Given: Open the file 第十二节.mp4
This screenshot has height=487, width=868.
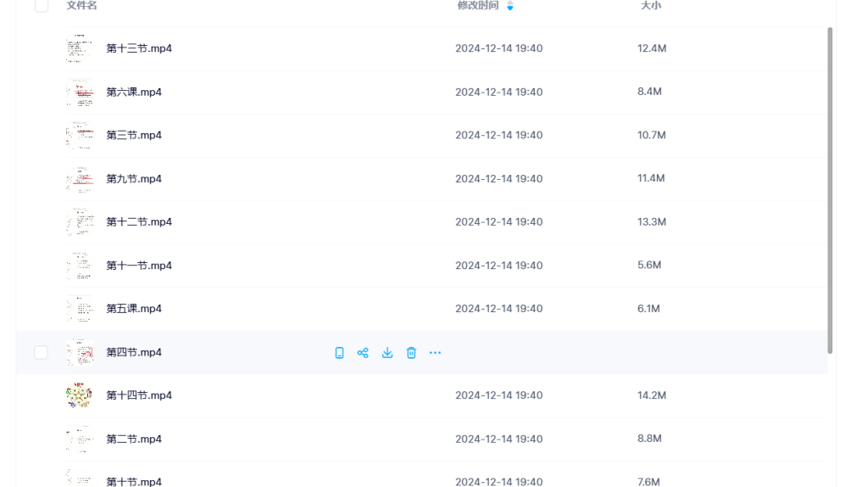Looking at the screenshot, I should coord(139,222).
